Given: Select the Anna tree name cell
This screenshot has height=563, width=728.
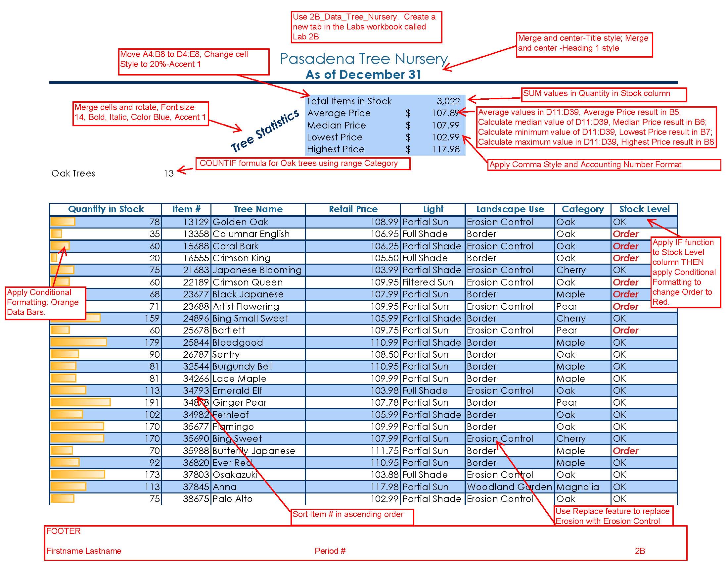Looking at the screenshot, I should (258, 487).
